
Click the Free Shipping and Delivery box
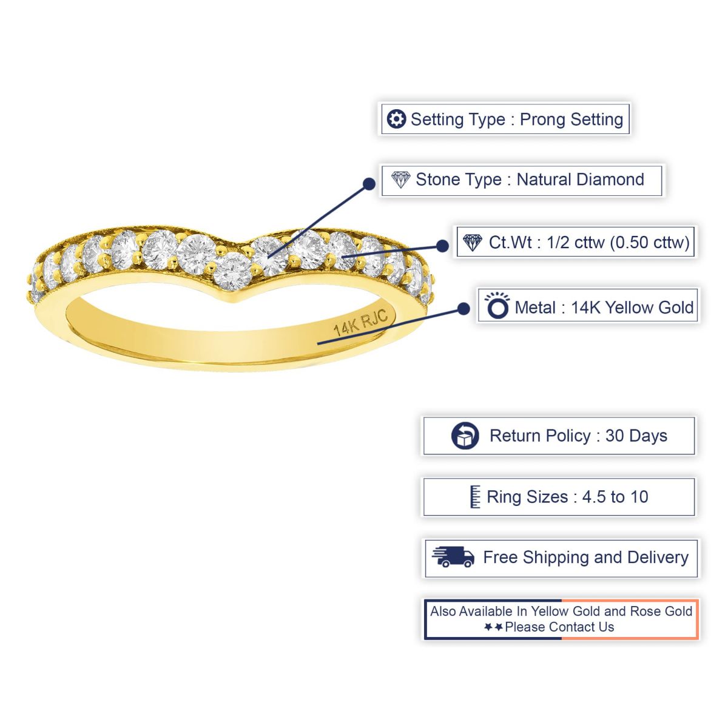tap(561, 558)
